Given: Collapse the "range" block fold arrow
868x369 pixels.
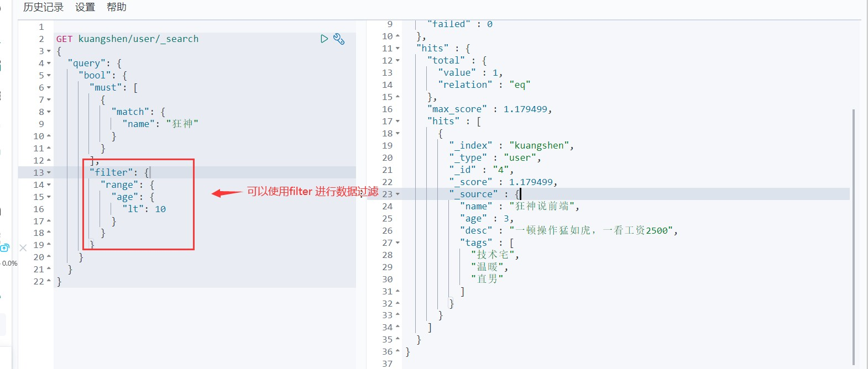Looking at the screenshot, I should (49, 185).
